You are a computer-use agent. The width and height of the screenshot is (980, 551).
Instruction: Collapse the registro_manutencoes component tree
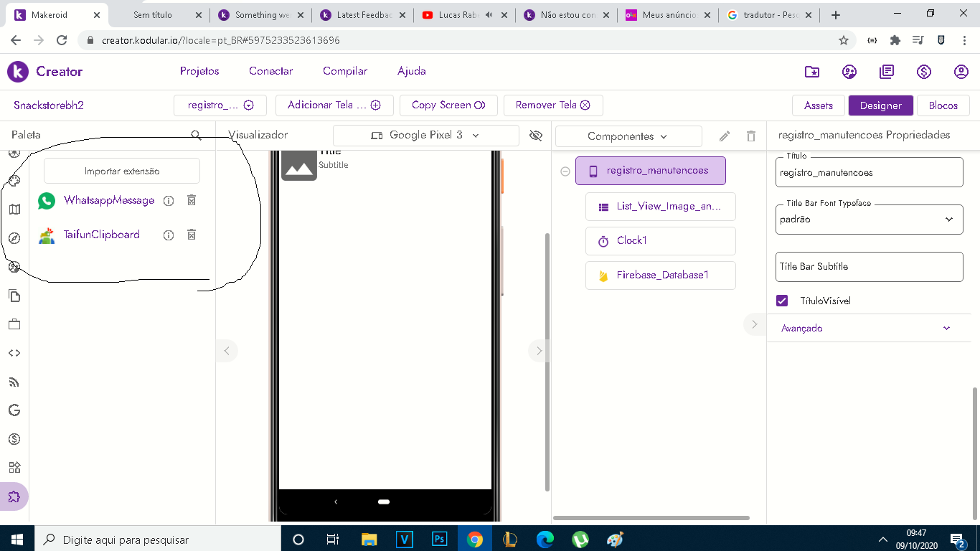pyautogui.click(x=565, y=171)
